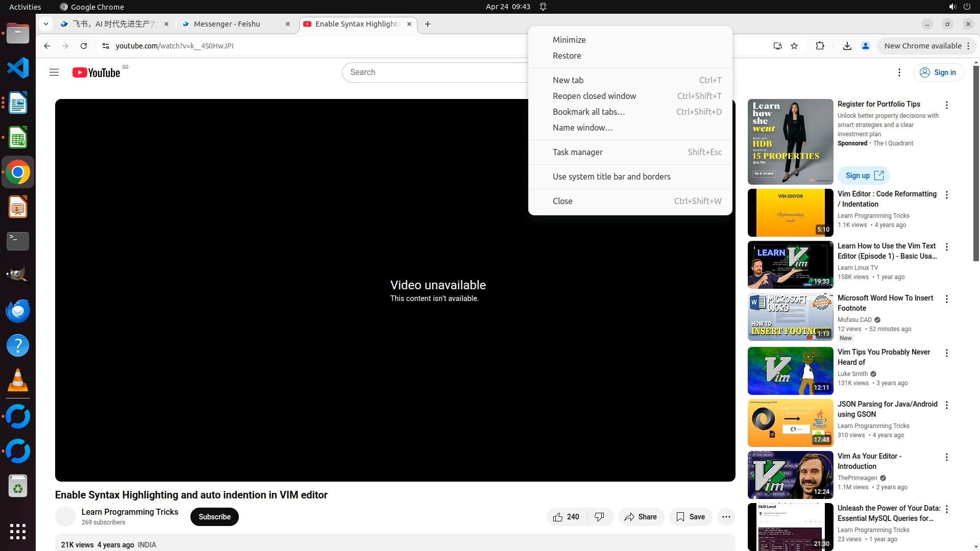Click the Subscribe button
Image resolution: width=980 pixels, height=551 pixels.
point(214,517)
